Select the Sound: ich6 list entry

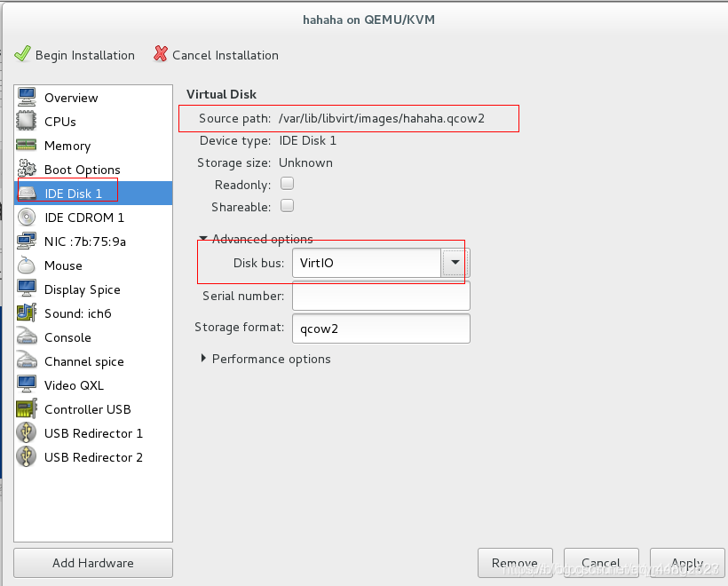pyautogui.click(x=93, y=313)
